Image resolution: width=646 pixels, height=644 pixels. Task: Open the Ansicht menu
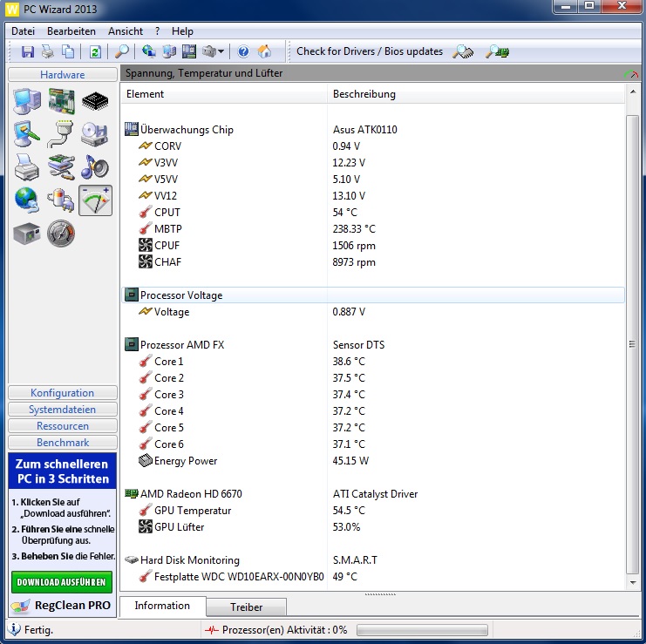(126, 31)
